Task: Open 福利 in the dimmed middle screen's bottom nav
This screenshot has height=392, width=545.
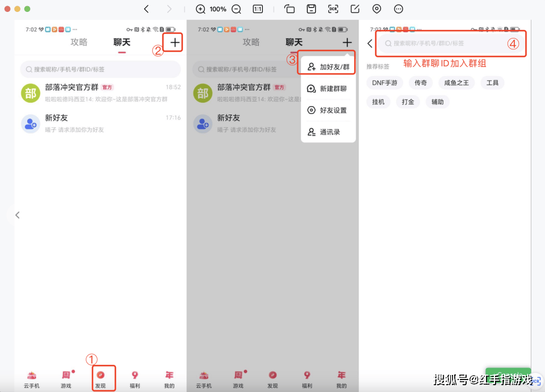Action: click(307, 380)
